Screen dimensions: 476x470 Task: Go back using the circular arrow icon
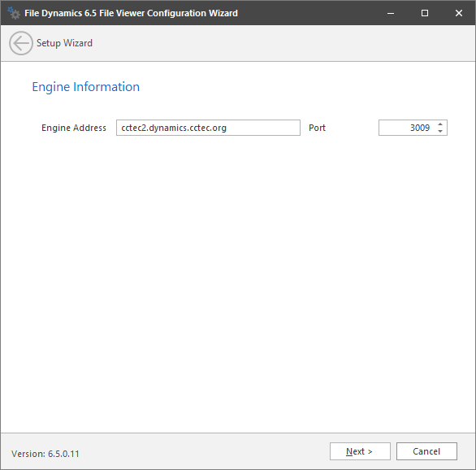pyautogui.click(x=21, y=43)
